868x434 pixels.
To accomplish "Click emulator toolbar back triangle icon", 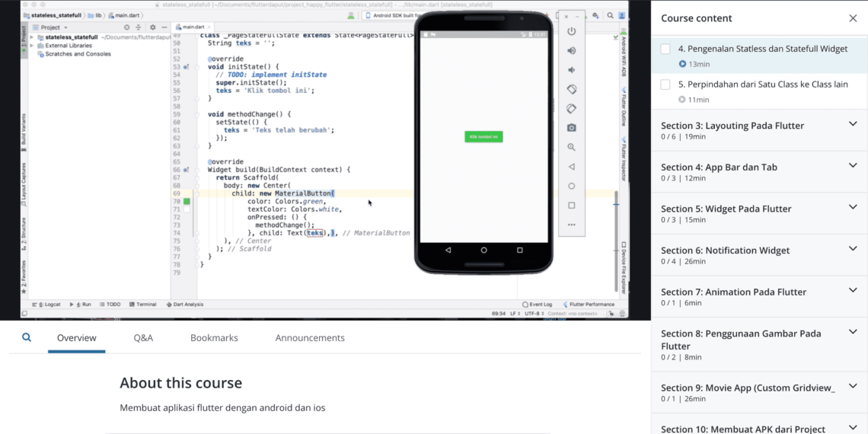I will (x=572, y=167).
